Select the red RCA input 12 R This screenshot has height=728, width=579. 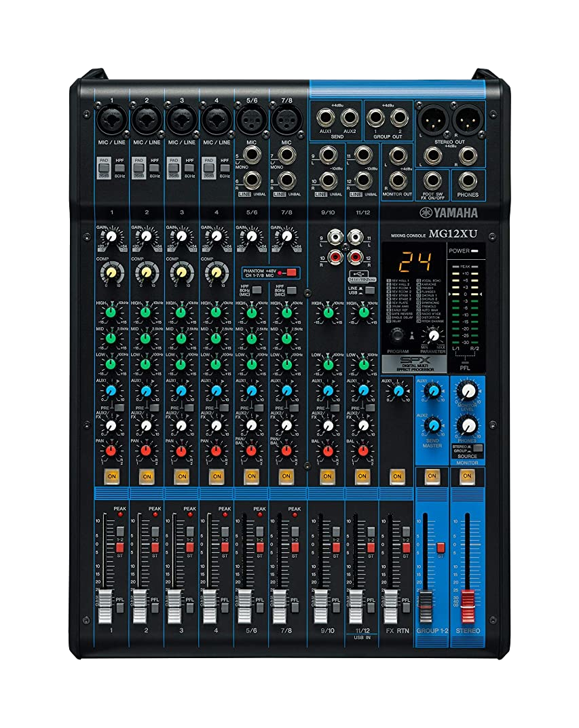pyautogui.click(x=355, y=256)
